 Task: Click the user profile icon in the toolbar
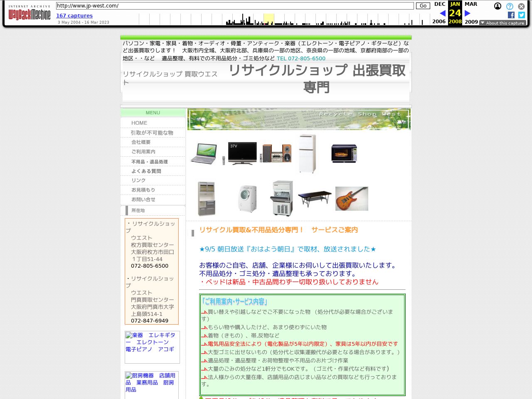pos(498,6)
